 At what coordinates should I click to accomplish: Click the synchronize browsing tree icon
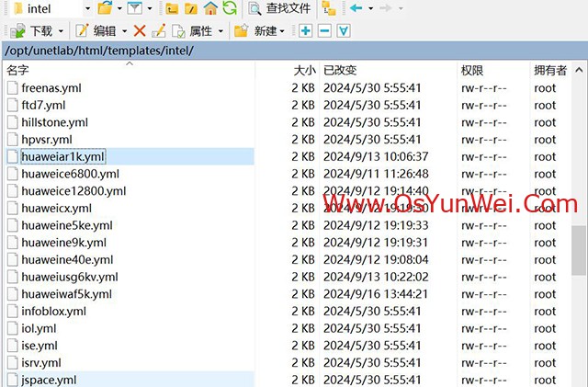pos(329,8)
